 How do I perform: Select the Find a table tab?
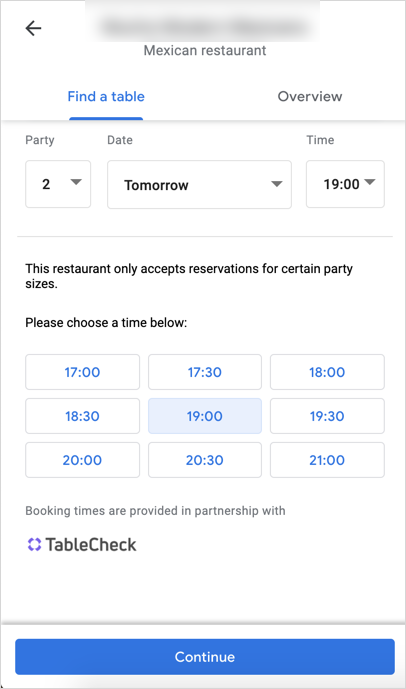click(106, 96)
